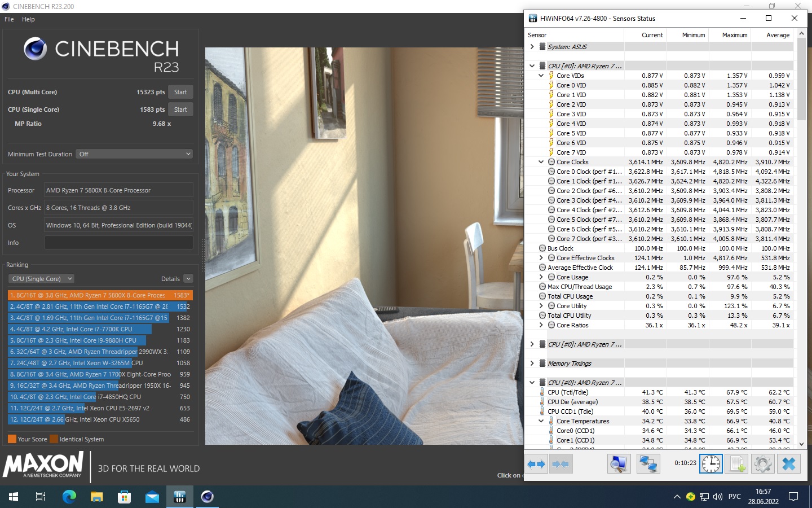Screen dimensions: 812x508
Task: Select the Threadripper 2990WX ranking row
Action: click(100, 352)
